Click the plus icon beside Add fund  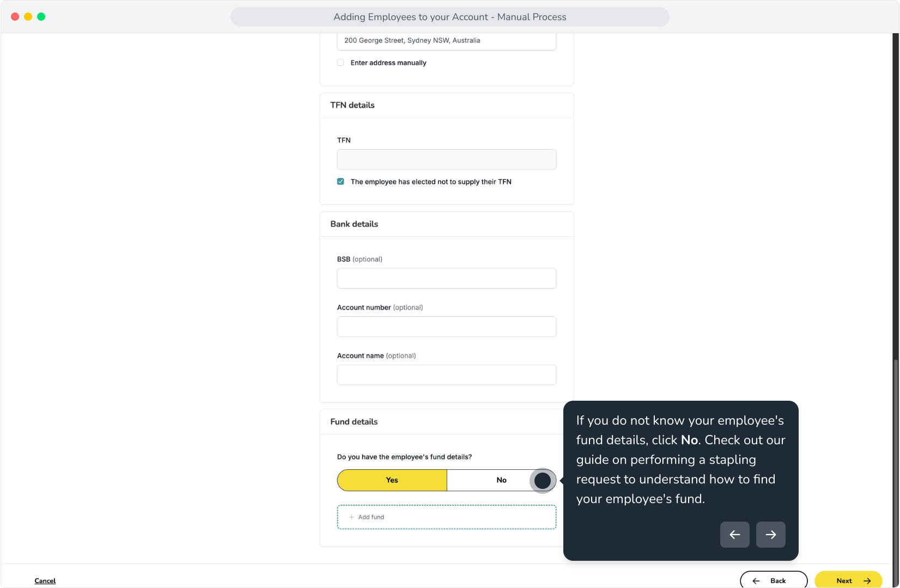[x=351, y=517]
